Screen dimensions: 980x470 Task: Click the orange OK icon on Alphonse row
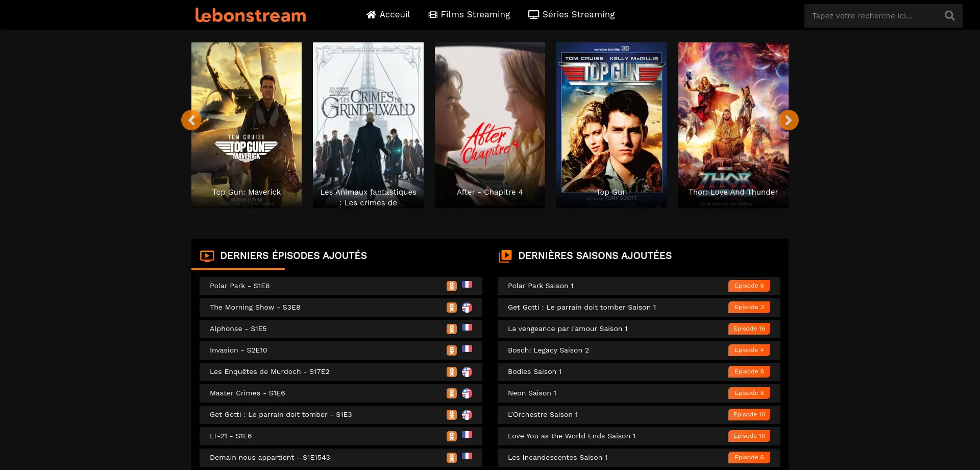pos(452,329)
